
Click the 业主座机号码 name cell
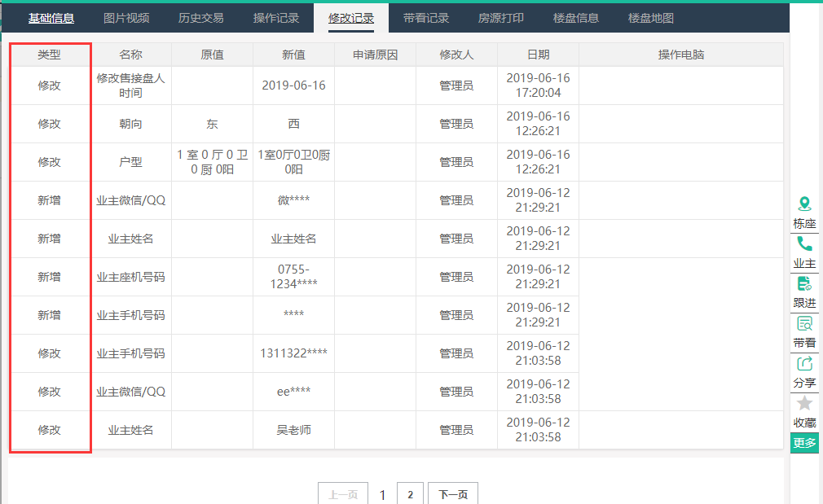coord(130,277)
